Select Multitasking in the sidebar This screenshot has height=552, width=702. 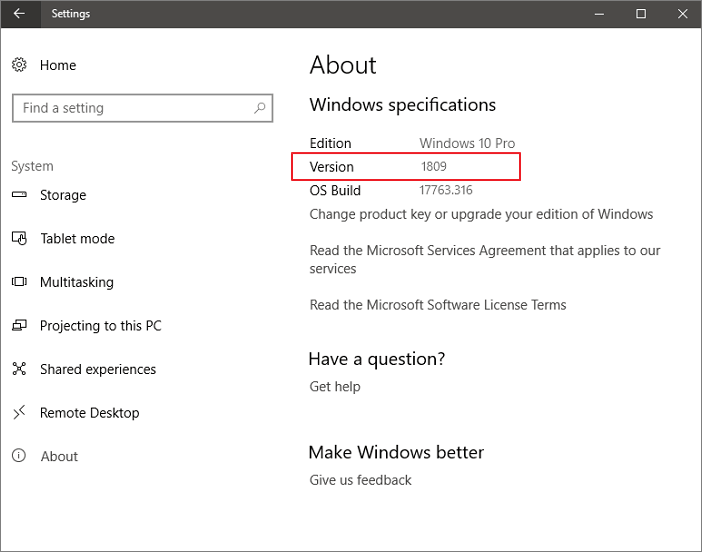click(x=76, y=282)
